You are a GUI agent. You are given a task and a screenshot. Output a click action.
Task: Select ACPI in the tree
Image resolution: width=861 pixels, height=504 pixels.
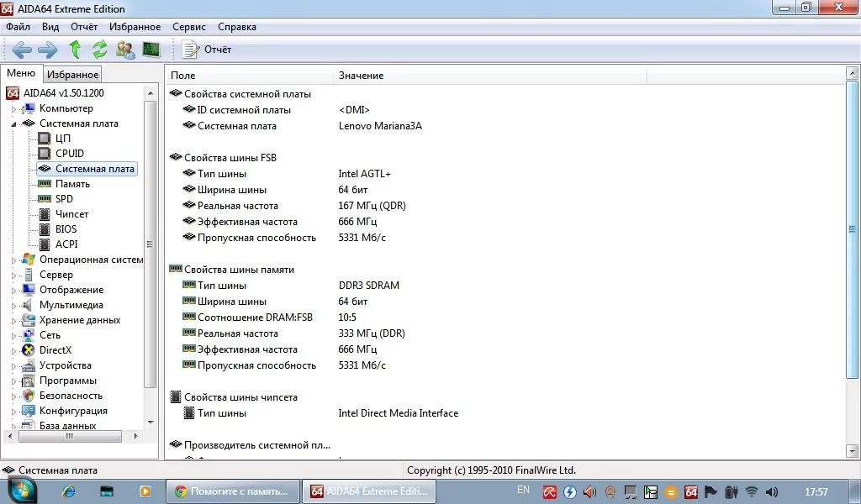click(66, 244)
